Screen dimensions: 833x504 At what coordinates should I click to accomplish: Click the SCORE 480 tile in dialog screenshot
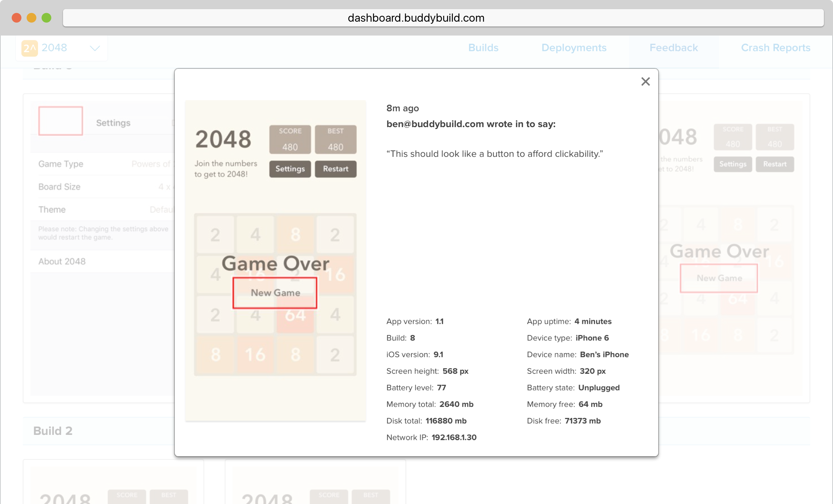290,139
